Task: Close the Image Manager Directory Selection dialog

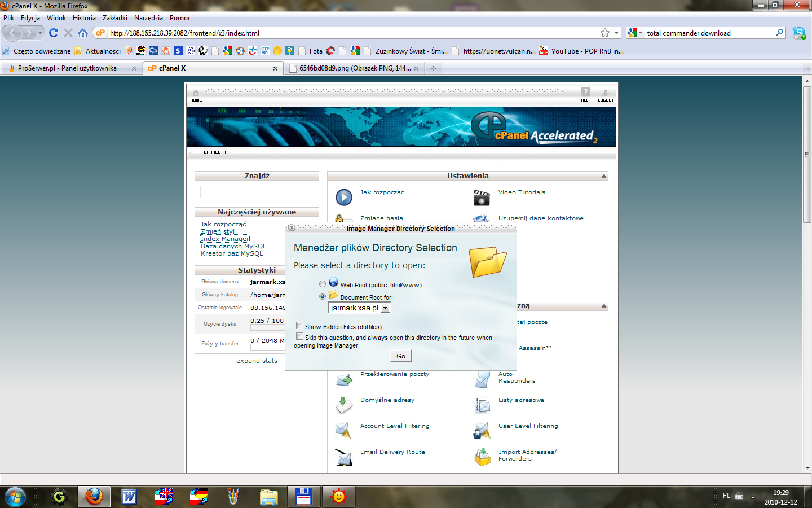Action: click(292, 228)
